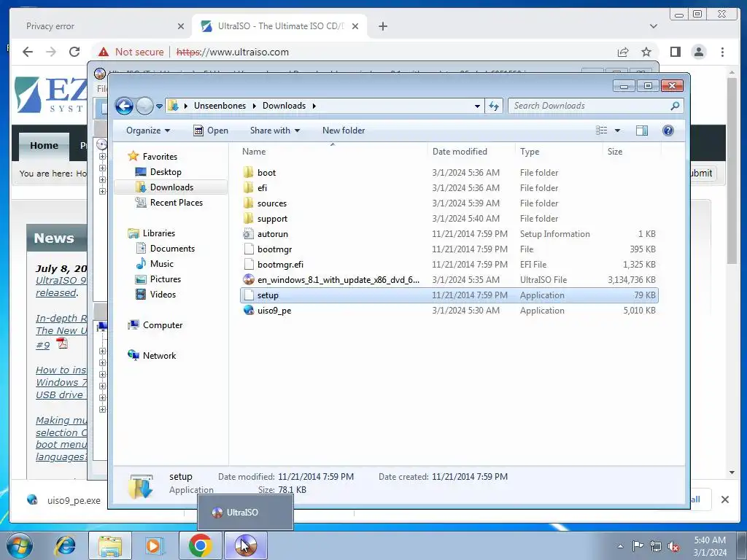
Task: Select Libraries in the navigation pane
Action: tap(152, 233)
